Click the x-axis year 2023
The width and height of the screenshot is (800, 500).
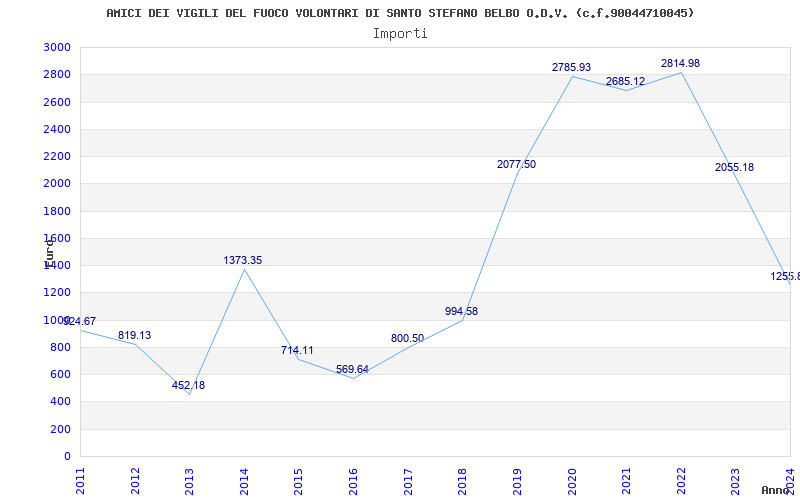pyautogui.click(x=735, y=481)
